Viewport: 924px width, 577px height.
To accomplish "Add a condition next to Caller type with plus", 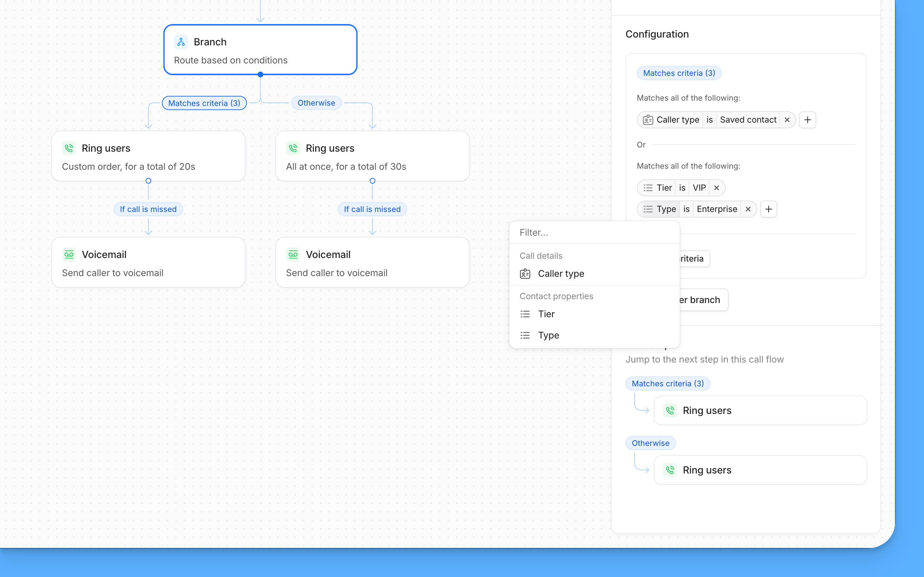I will [808, 120].
